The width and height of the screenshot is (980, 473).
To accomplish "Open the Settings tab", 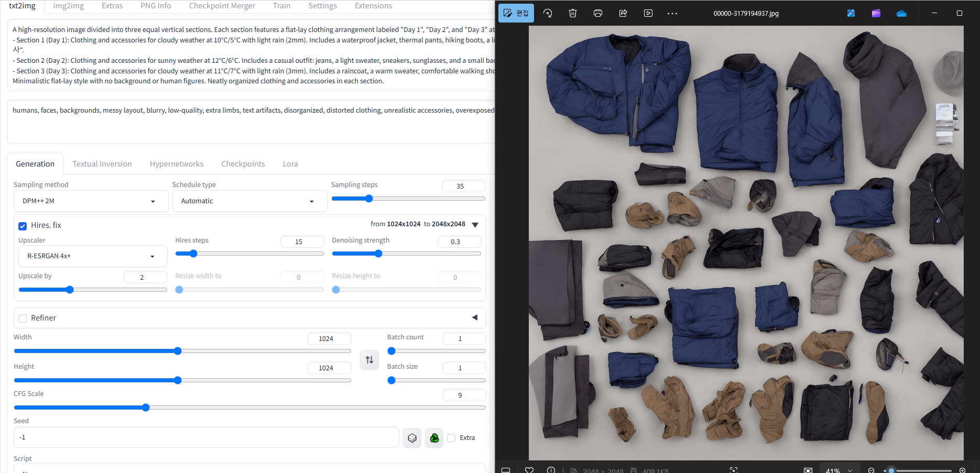I will [322, 6].
